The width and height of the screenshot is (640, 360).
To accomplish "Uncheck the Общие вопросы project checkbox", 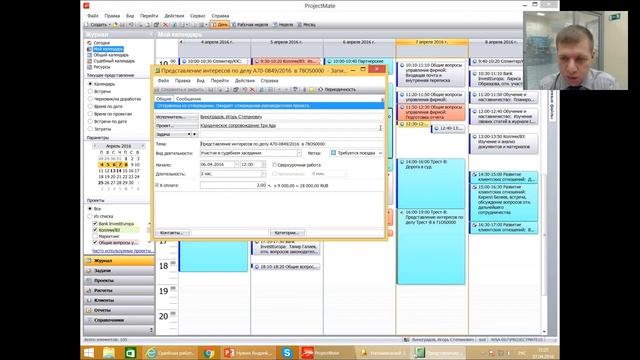I will coord(95,242).
